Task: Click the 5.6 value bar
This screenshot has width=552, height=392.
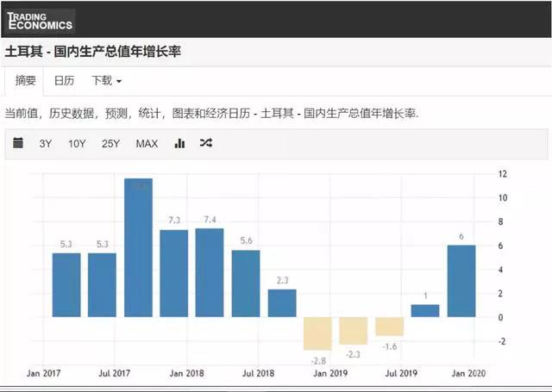Action: 246,283
